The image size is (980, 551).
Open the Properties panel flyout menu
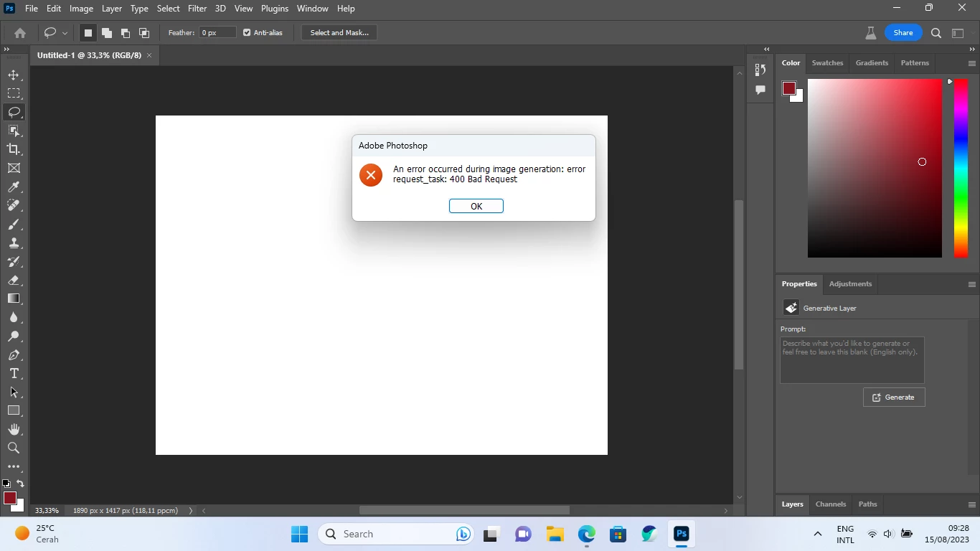tap(971, 284)
